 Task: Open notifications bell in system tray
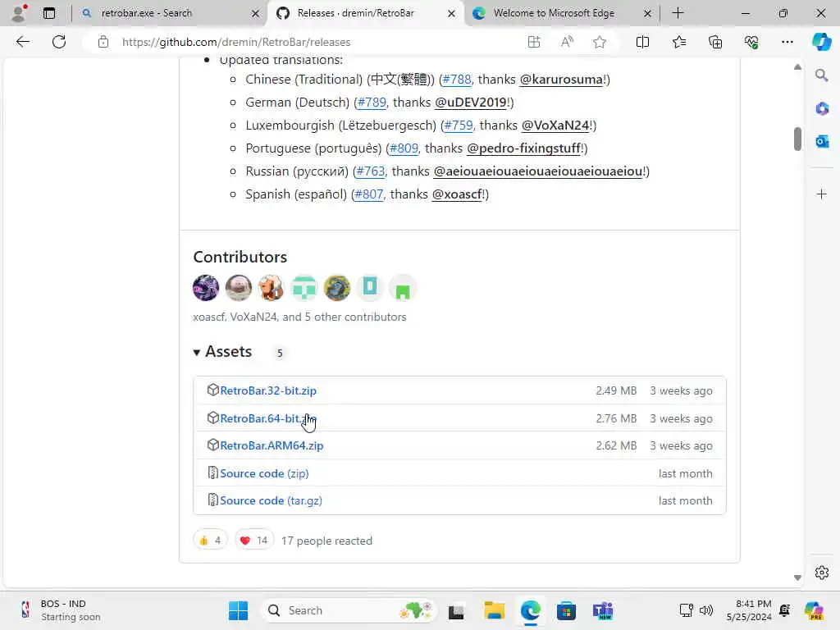coord(784,610)
